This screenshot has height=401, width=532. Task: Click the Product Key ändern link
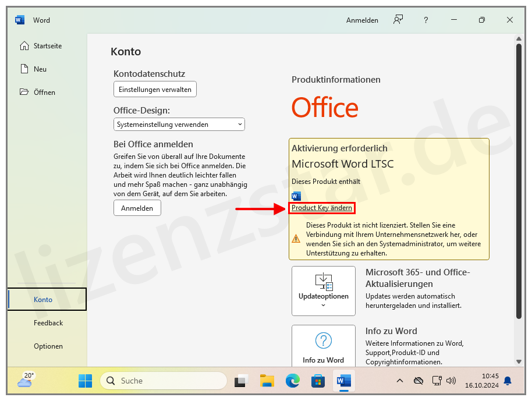322,208
